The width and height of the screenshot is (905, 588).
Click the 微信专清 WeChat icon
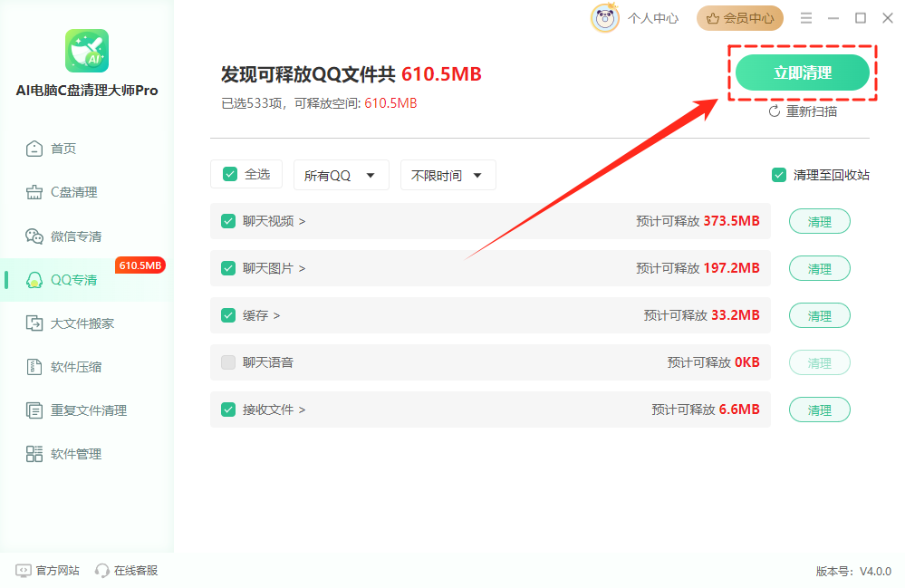point(34,236)
